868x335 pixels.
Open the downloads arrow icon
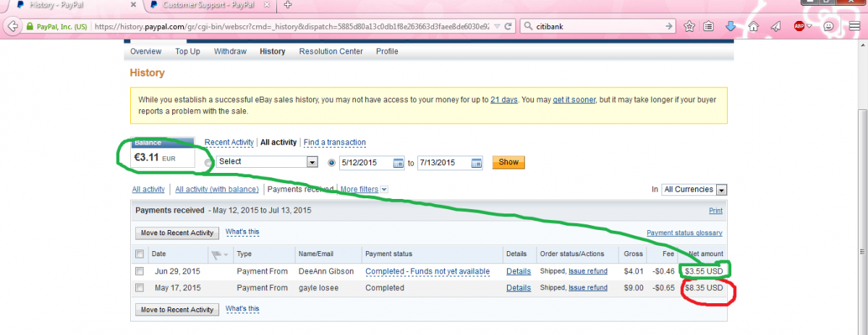731,26
